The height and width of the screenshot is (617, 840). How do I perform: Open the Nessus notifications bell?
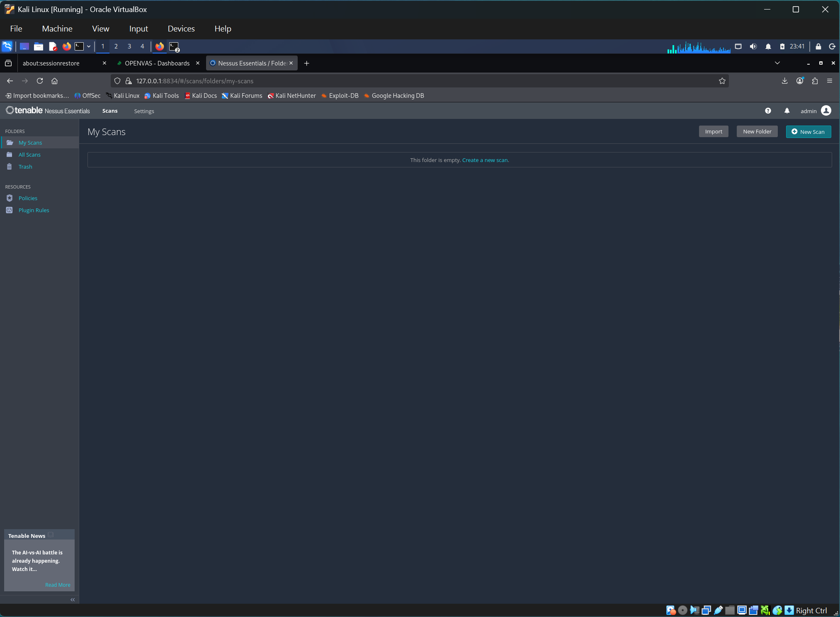[x=787, y=111]
